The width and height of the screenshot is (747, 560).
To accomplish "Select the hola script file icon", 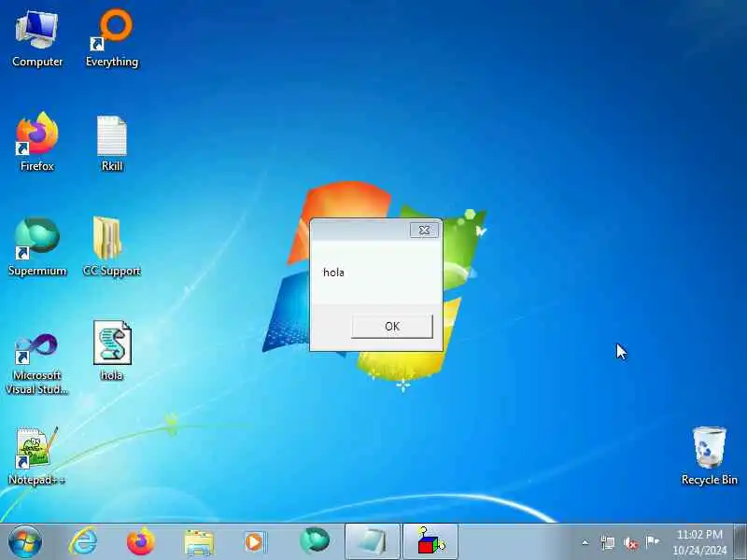I will pos(112,352).
